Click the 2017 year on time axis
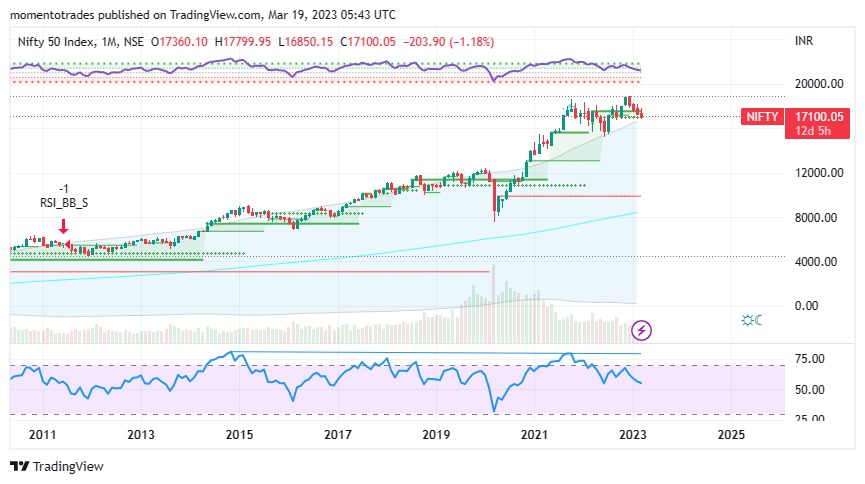865x484 pixels. click(x=338, y=435)
